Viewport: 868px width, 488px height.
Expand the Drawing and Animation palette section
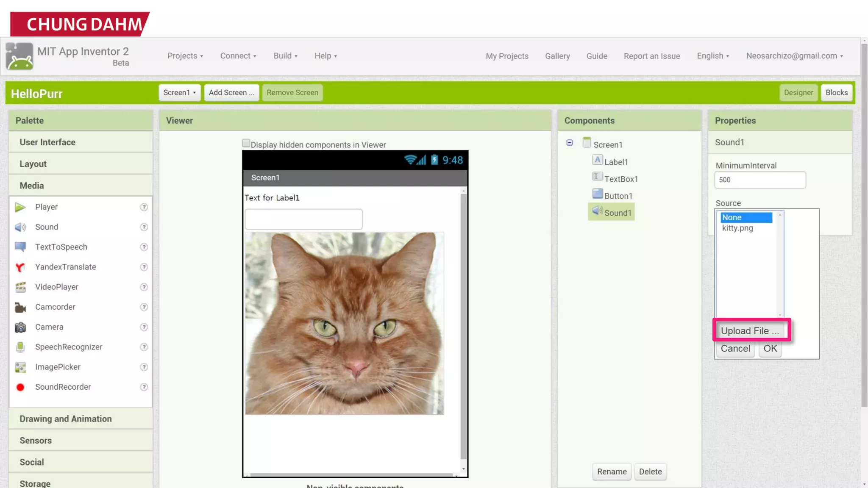click(66, 419)
